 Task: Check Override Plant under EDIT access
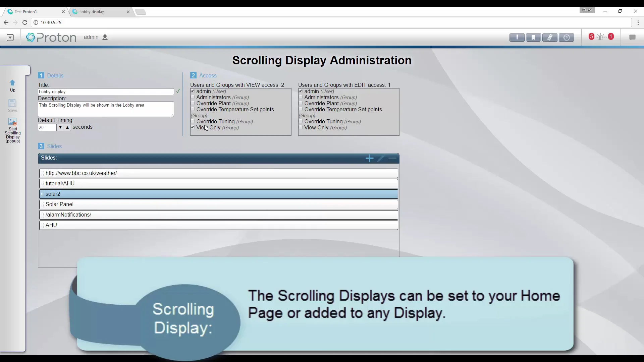pyautogui.click(x=301, y=103)
